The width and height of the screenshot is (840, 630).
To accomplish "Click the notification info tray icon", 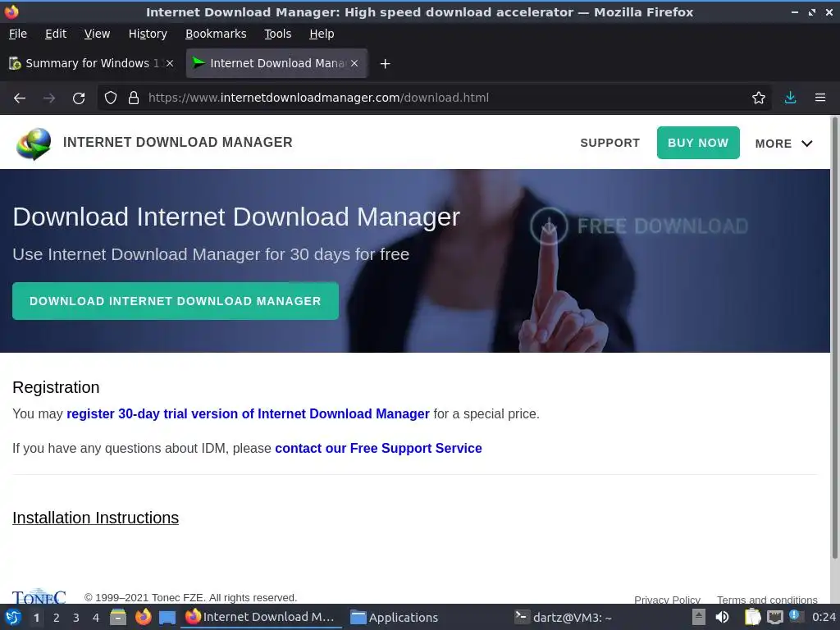I will click(x=796, y=617).
